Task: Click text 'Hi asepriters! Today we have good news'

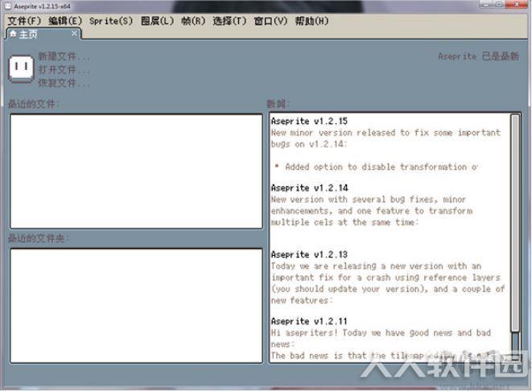Action: (361, 333)
